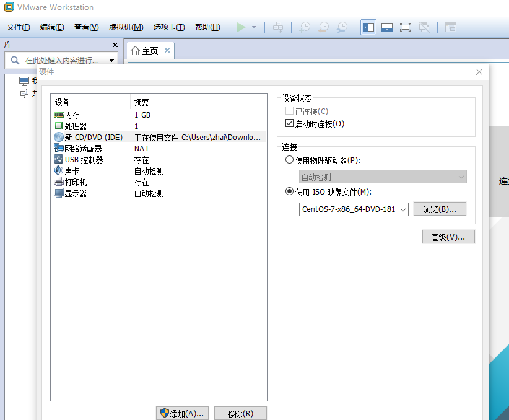The height and width of the screenshot is (420, 509).
Task: Open the 查看(V) menu
Action: point(86,27)
